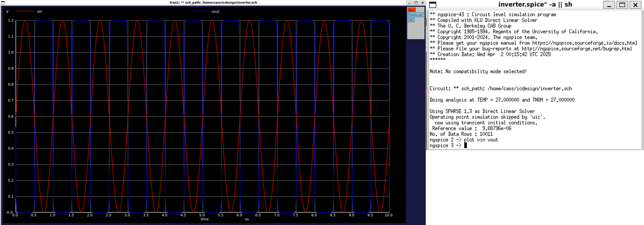Open the terminal window menu icon
The width and height of the screenshot is (644, 225).
433,5
